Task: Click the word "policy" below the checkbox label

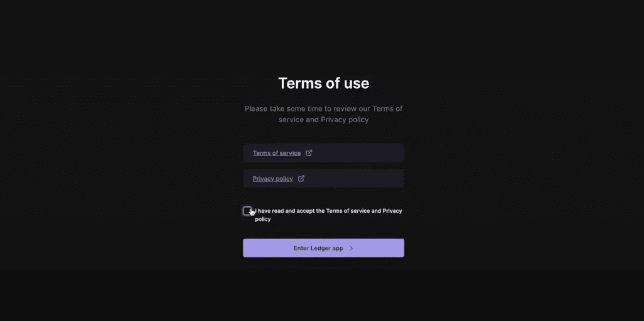Action: (263, 219)
